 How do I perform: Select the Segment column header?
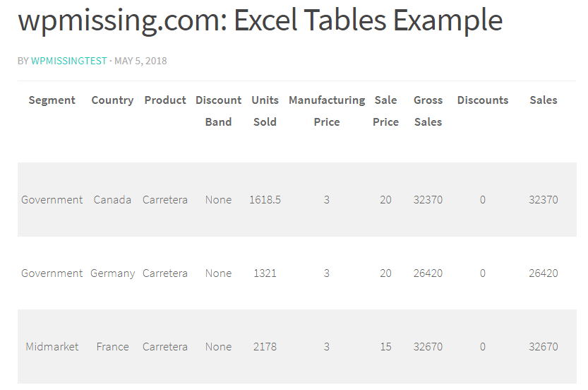52,100
